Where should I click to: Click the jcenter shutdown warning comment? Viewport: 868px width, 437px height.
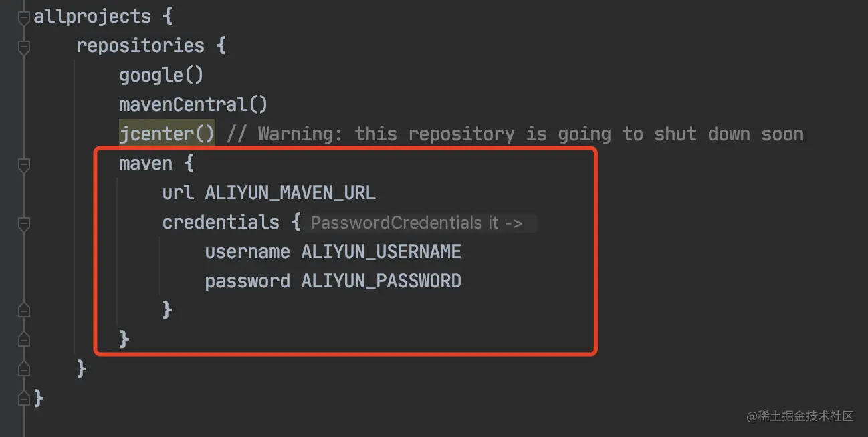point(515,134)
